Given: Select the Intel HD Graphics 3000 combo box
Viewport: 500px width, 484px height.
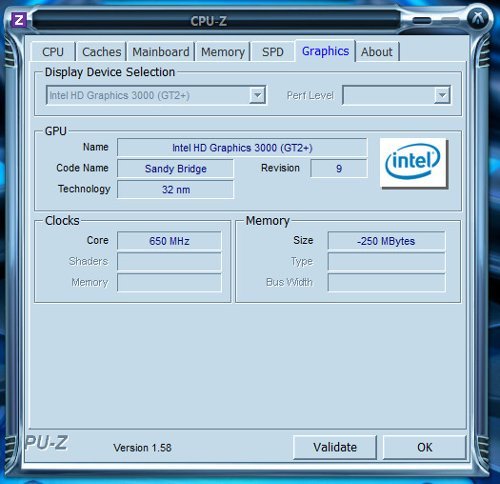Looking at the screenshot, I should click(156, 95).
